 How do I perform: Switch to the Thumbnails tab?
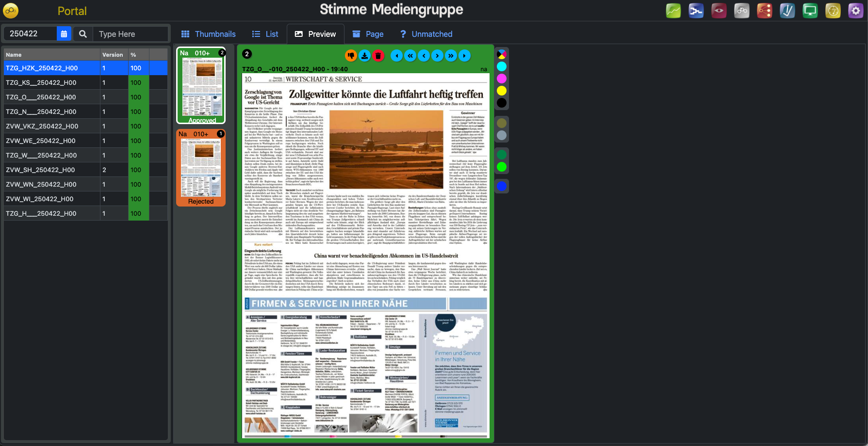(208, 34)
